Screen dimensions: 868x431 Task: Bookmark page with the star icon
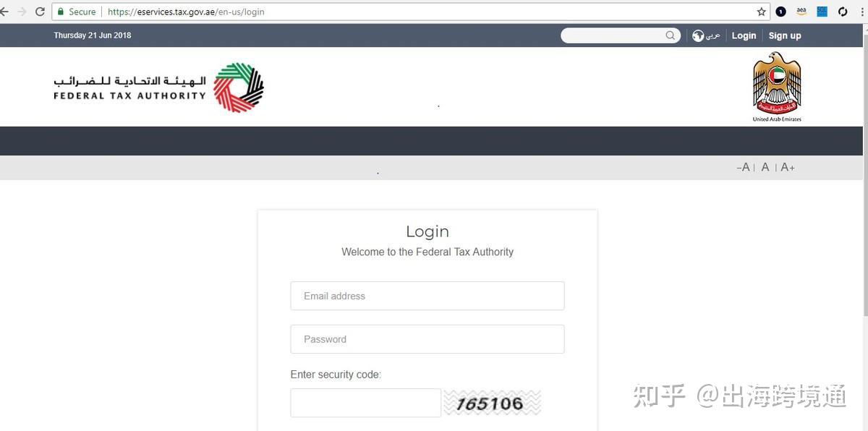[x=761, y=12]
